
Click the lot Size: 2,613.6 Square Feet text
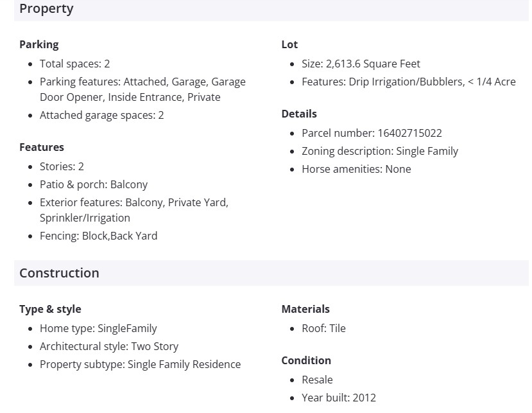(x=361, y=64)
